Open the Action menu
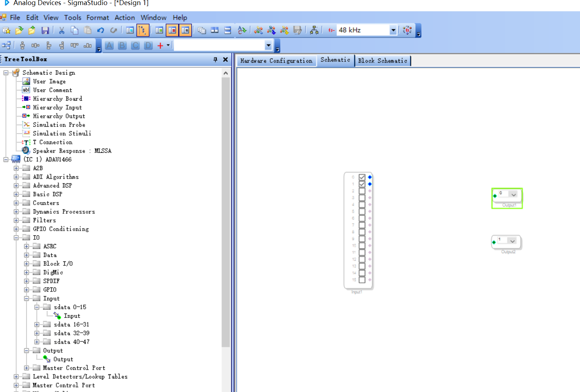Viewport: 580px width, 392px height. tap(125, 17)
